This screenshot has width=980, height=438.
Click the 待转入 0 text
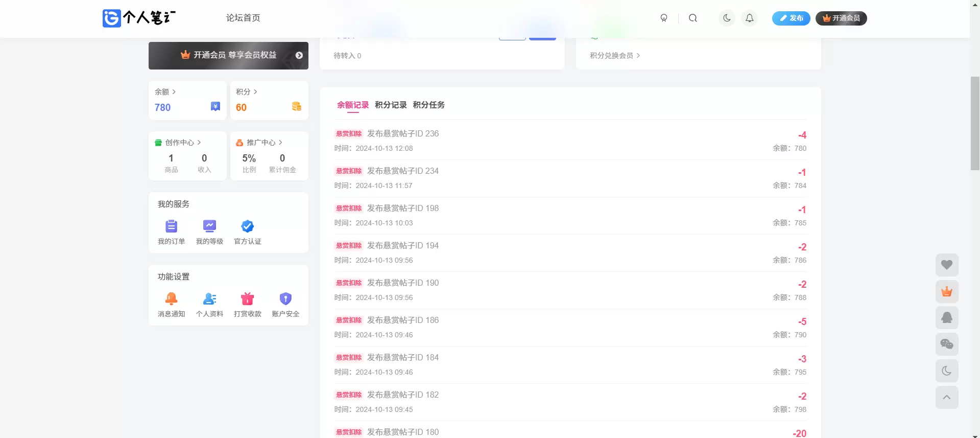(347, 55)
